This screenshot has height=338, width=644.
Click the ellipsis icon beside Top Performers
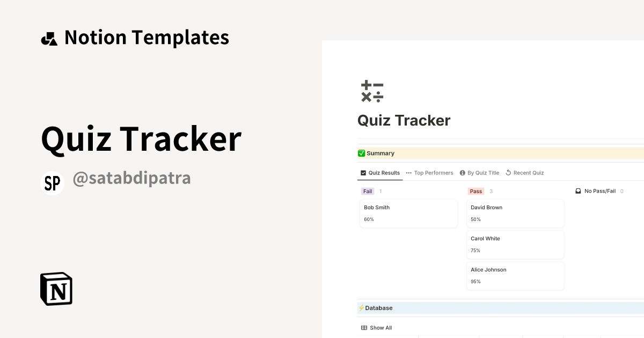point(409,172)
